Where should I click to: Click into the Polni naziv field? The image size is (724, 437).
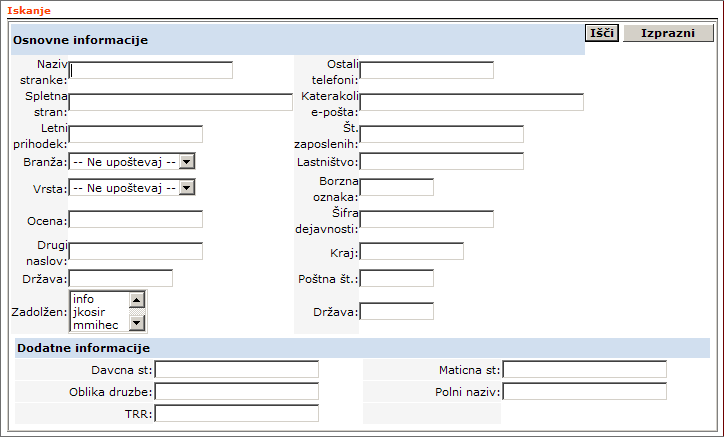click(585, 391)
